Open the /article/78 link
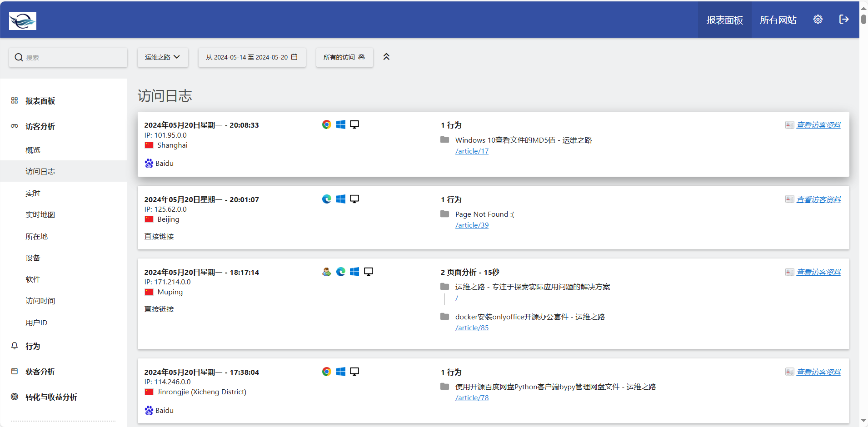The image size is (868, 427). [x=472, y=398]
